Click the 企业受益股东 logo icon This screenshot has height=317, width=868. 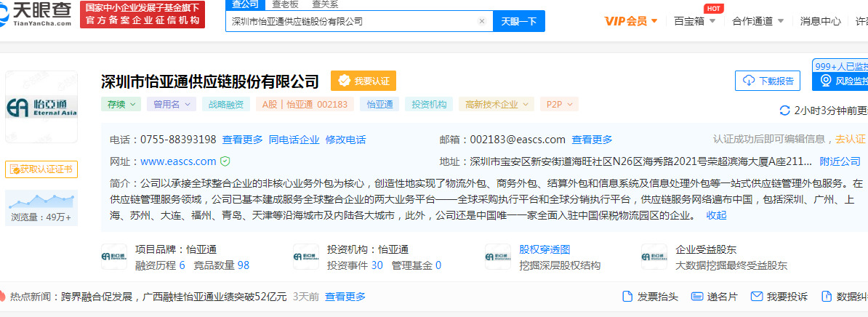pyautogui.click(x=654, y=257)
